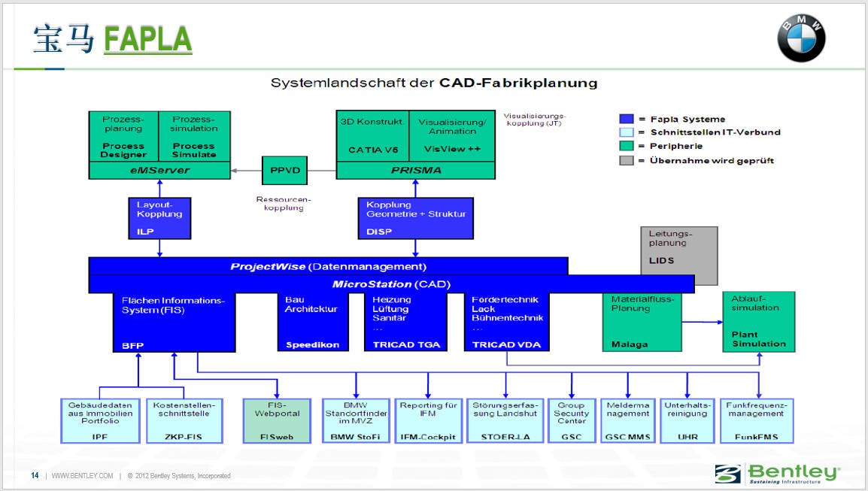The height and width of the screenshot is (491, 868).
Task: Open the WWW.BENTLEY.COM footer link
Action: (83, 475)
